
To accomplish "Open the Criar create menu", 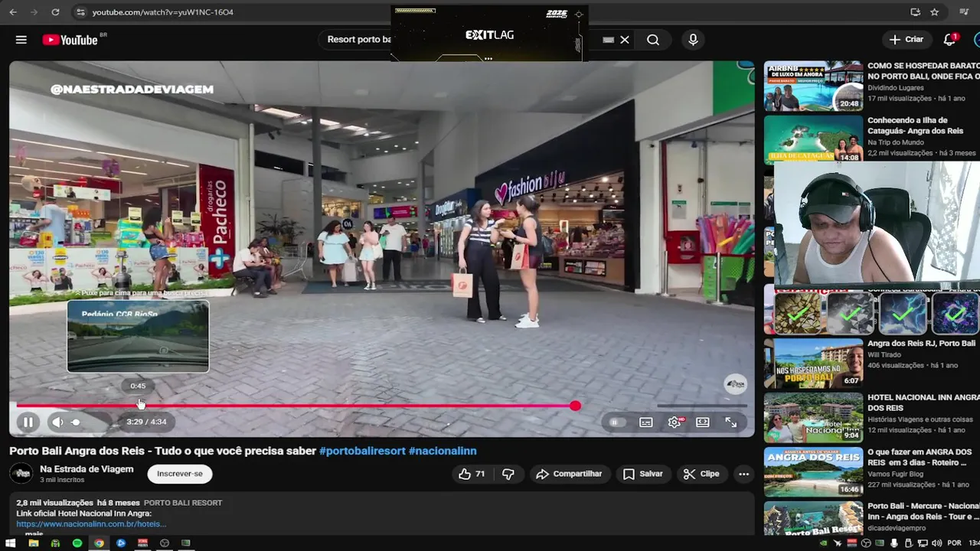I will coord(907,39).
